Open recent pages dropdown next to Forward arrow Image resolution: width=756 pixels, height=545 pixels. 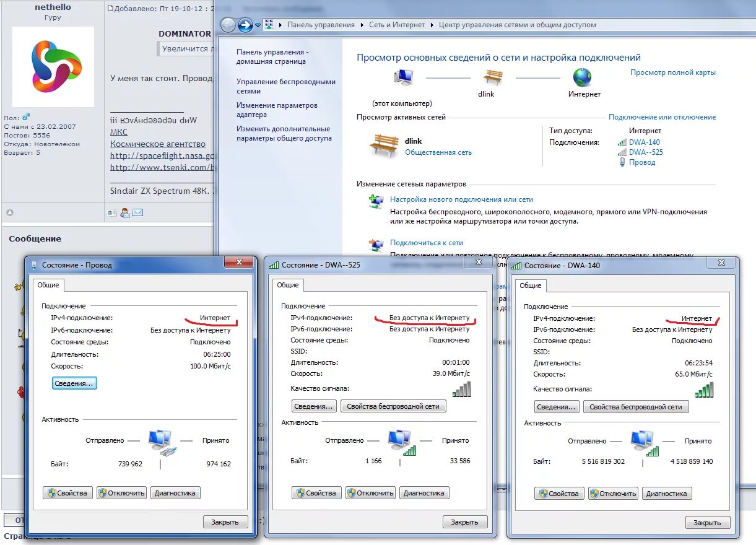point(258,25)
